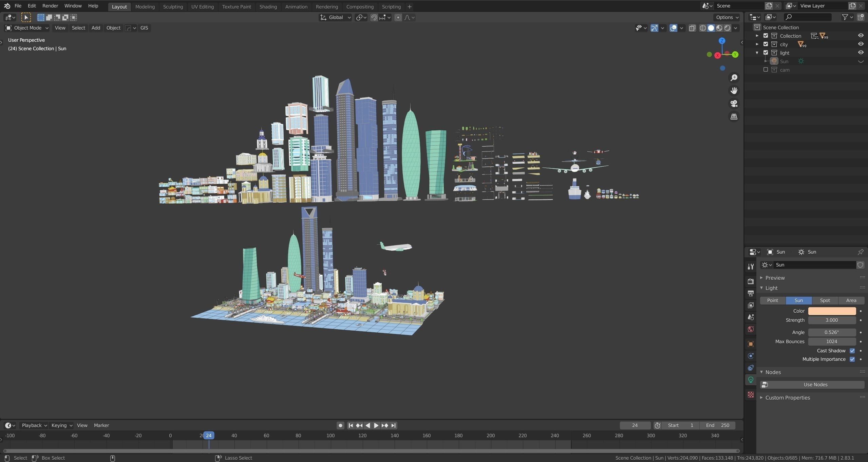
Task: Exclude Collection via its checkbox
Action: (x=766, y=36)
